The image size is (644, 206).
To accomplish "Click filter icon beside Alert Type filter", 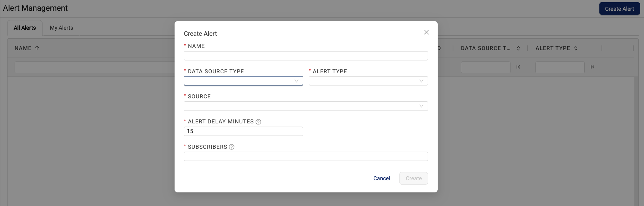I will coord(593,67).
